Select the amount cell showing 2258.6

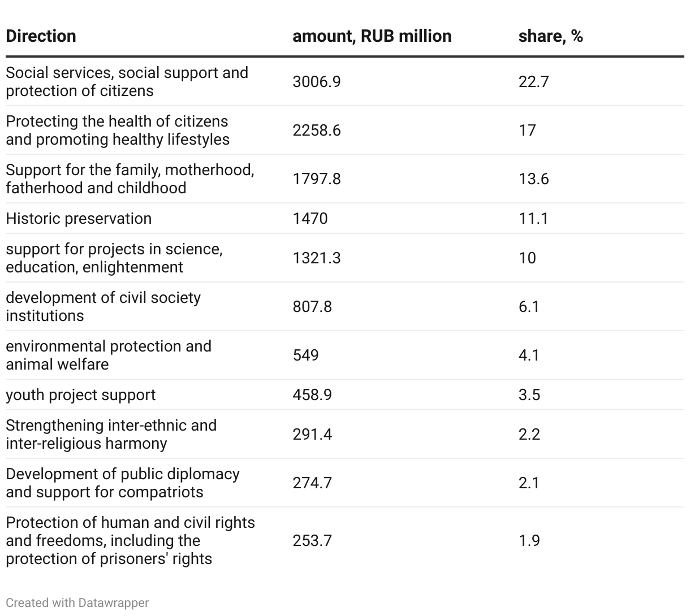click(316, 131)
